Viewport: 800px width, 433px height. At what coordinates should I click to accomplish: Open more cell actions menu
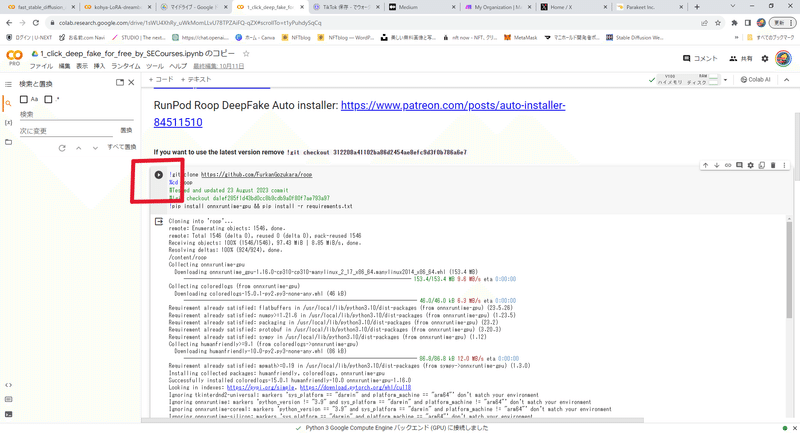784,165
